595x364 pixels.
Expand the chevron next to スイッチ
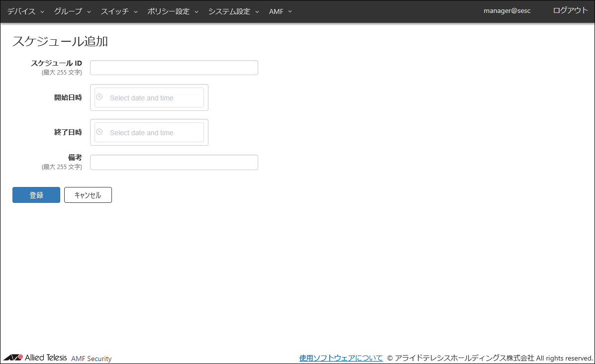(x=136, y=11)
